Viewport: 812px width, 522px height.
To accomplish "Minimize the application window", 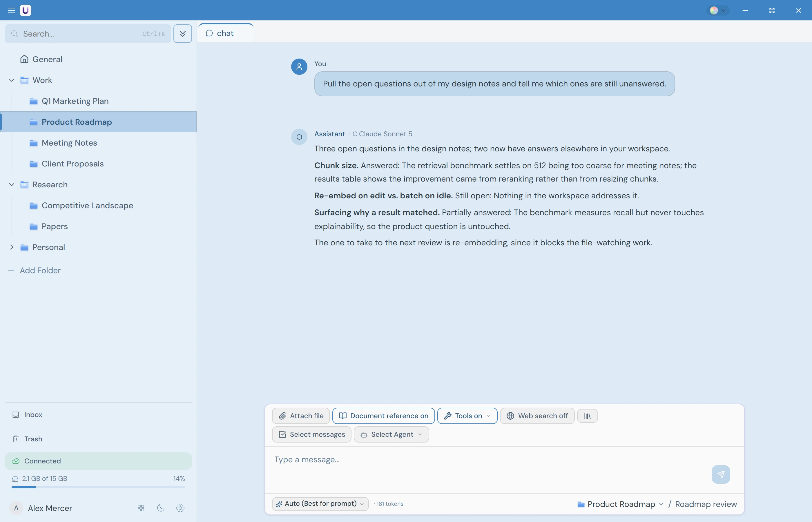I will (745, 10).
